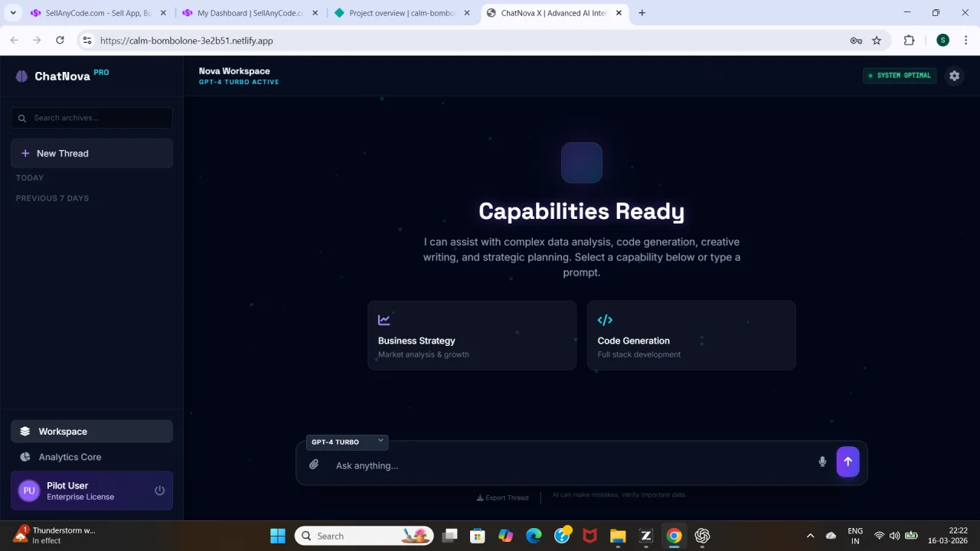Screen dimensions: 980x551
Task: Choose the Code Generation capability card
Action: tap(691, 335)
